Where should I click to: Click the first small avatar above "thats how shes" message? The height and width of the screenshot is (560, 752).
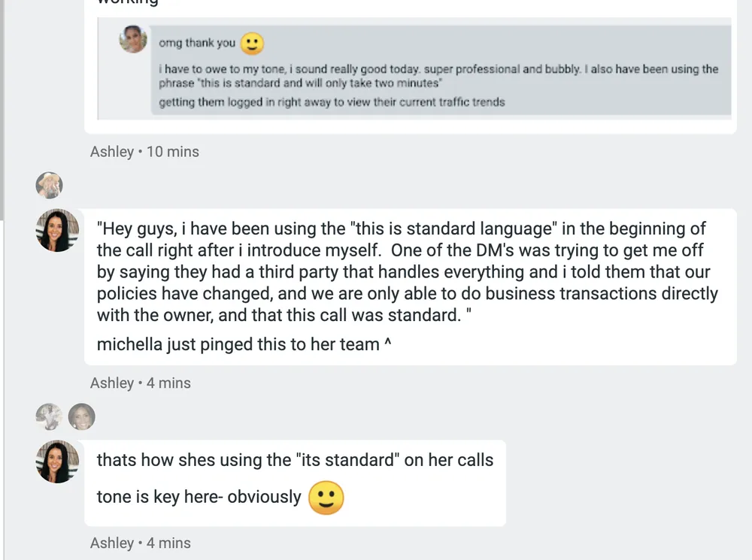click(x=49, y=416)
